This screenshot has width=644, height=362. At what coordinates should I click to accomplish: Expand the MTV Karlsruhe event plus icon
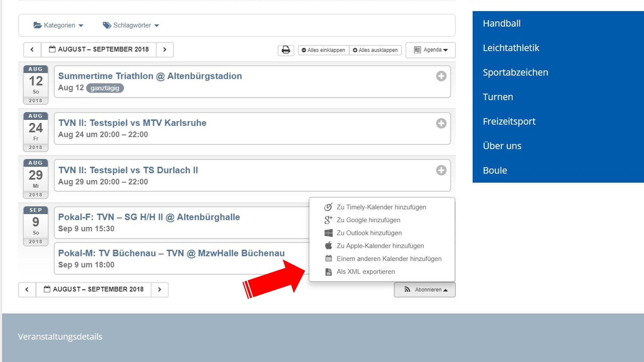(x=441, y=123)
